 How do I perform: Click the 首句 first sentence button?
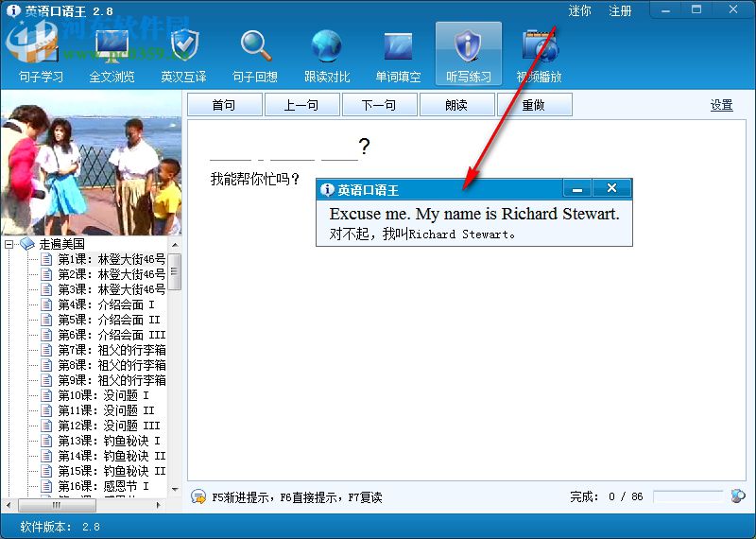(x=225, y=105)
